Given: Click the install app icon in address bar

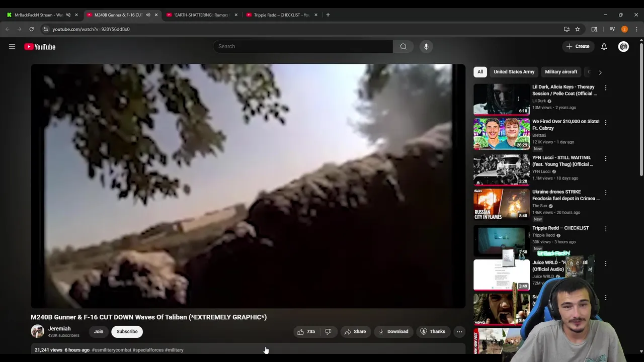Looking at the screenshot, I should tap(567, 29).
